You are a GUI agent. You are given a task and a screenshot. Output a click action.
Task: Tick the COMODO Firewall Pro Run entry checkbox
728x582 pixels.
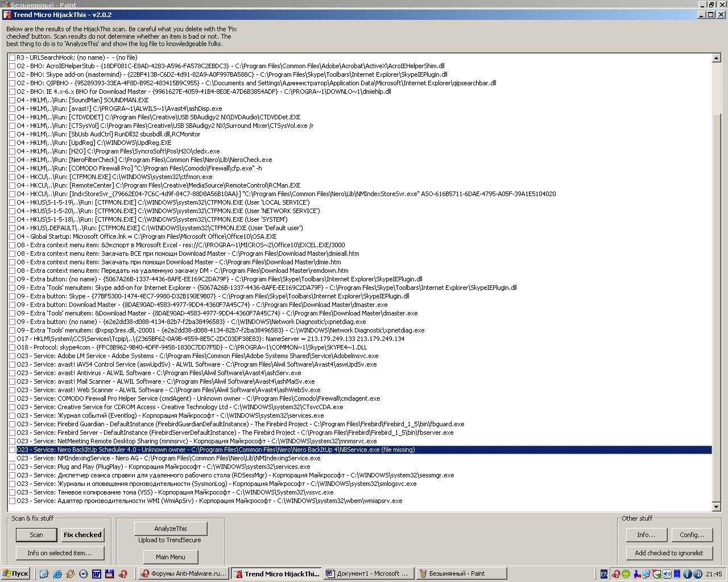pyautogui.click(x=13, y=169)
